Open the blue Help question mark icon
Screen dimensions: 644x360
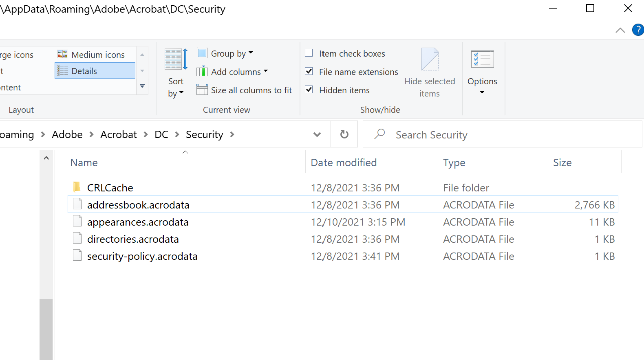pos(637,30)
